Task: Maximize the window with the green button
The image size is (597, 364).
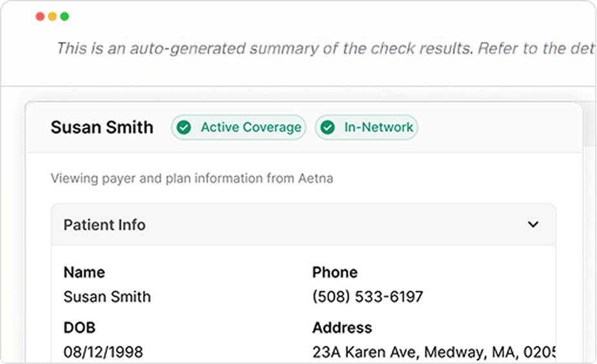Action: coord(64,16)
